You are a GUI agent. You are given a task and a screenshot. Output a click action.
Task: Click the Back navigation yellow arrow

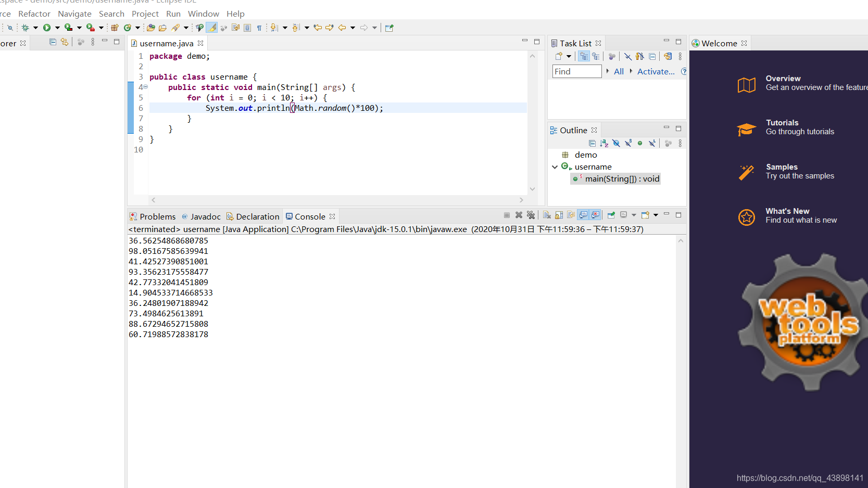342,28
